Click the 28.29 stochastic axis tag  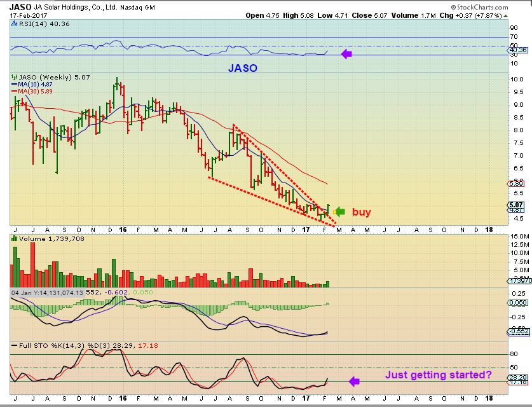(518, 377)
